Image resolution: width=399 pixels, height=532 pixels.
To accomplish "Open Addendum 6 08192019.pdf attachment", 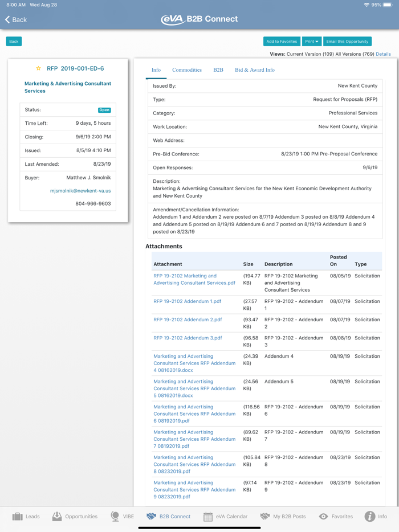I will [194, 414].
